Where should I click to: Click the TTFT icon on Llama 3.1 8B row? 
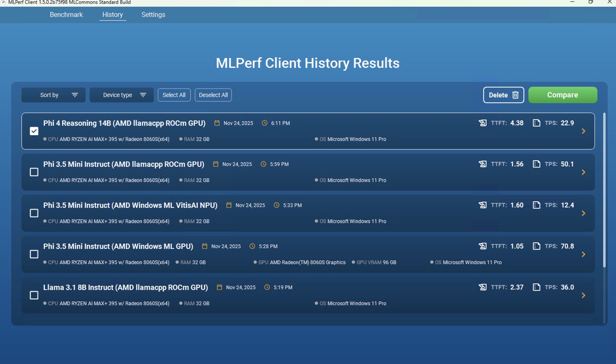pos(482,287)
